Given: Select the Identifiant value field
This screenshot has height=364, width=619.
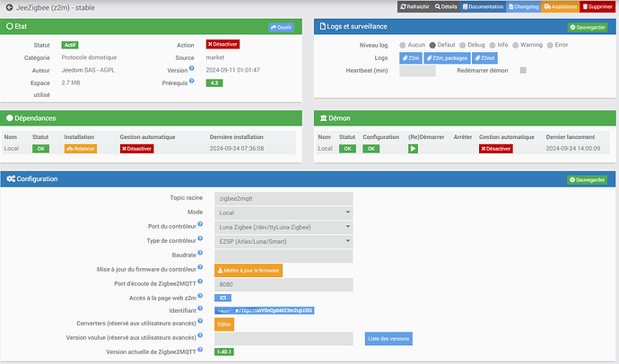Looking at the screenshot, I should (265, 311).
